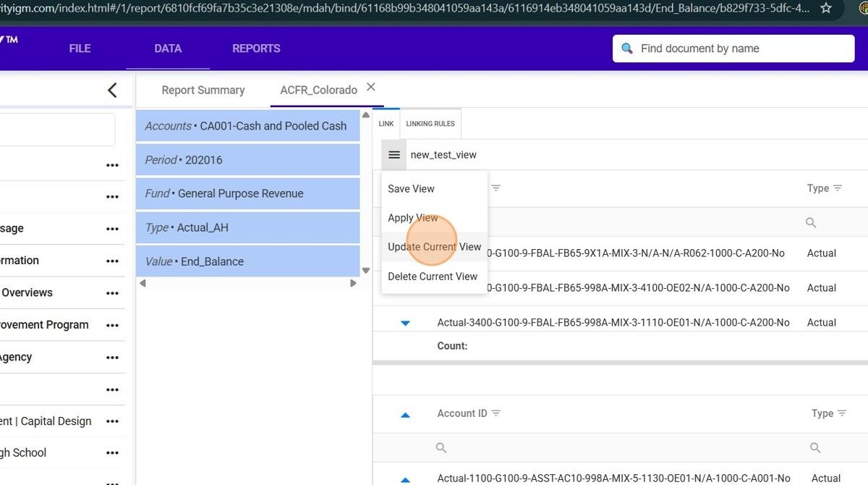Click the upper Type column header
The width and height of the screenshot is (868, 485).
tap(818, 188)
